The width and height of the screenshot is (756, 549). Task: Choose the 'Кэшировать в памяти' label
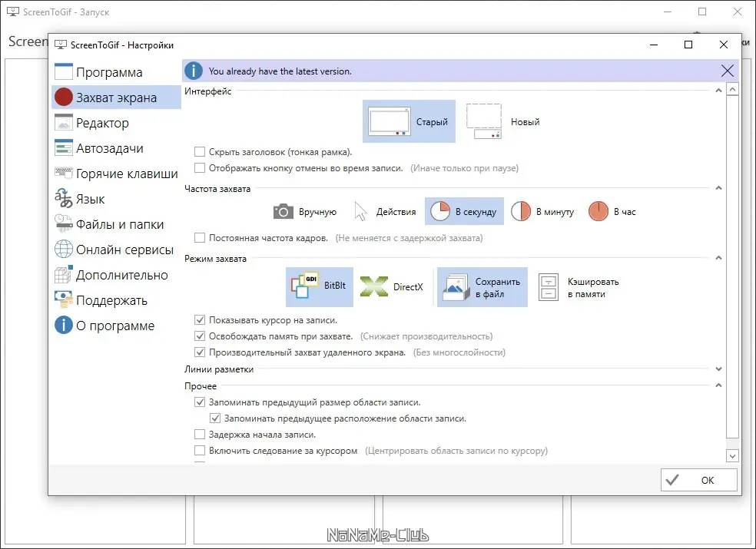coord(593,288)
